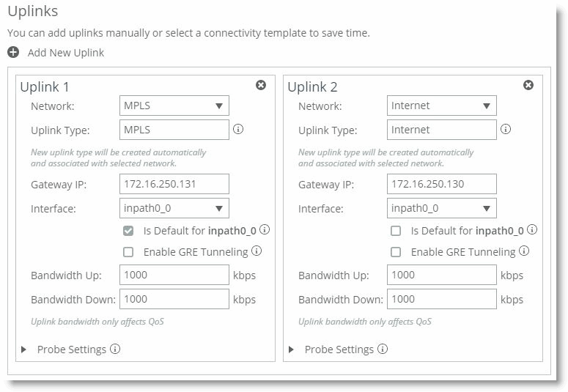Image resolution: width=568 pixels, height=392 pixels.
Task: Click Uplink 1 Bandwidth Down field
Action: tap(174, 299)
